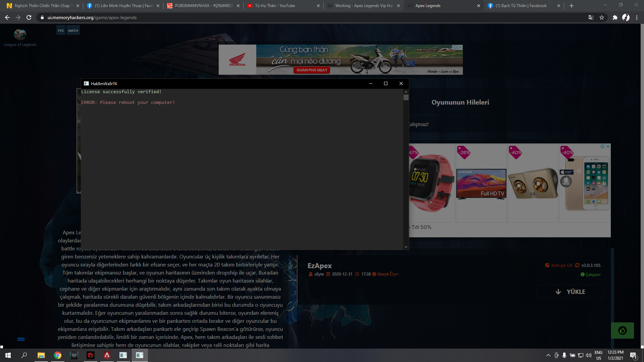Open Windows notification center

pyautogui.click(x=633, y=355)
